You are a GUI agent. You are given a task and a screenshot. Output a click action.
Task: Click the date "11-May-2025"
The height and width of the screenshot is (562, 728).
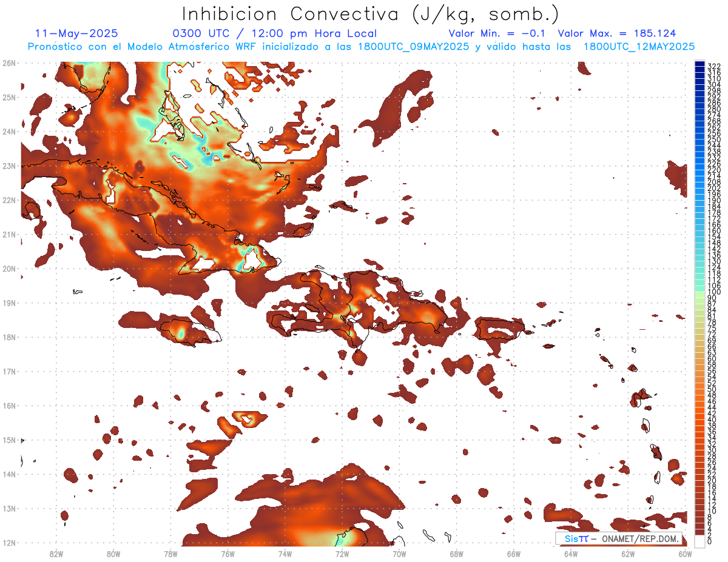76,33
